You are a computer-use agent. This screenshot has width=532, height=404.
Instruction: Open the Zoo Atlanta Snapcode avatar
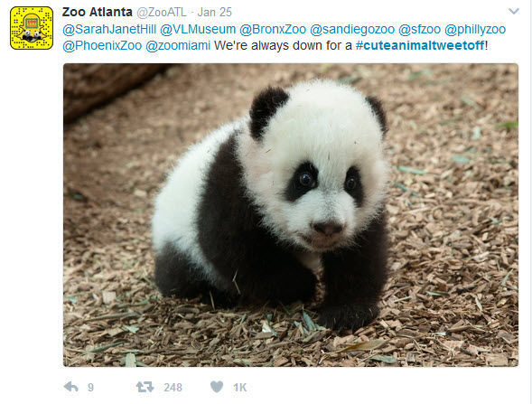point(32,28)
